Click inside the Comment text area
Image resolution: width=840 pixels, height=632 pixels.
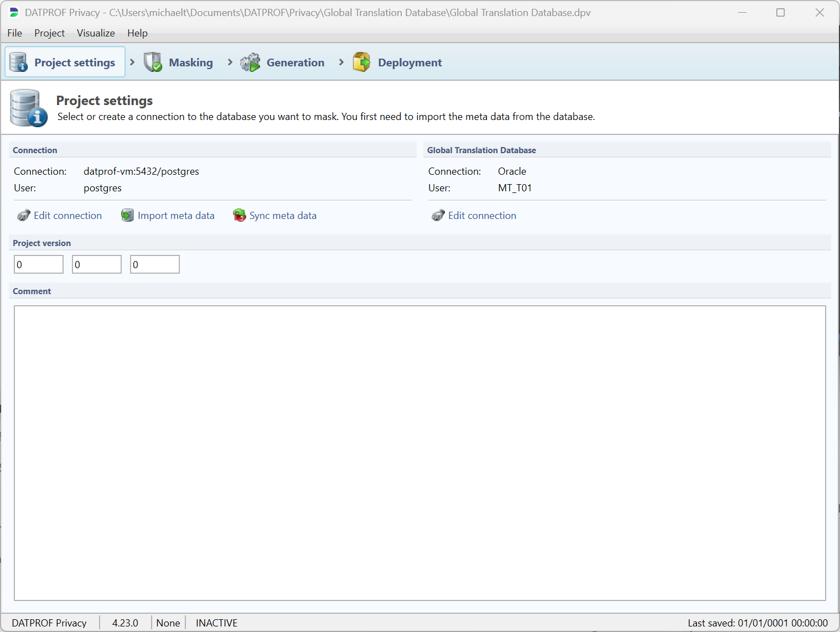[x=420, y=453]
